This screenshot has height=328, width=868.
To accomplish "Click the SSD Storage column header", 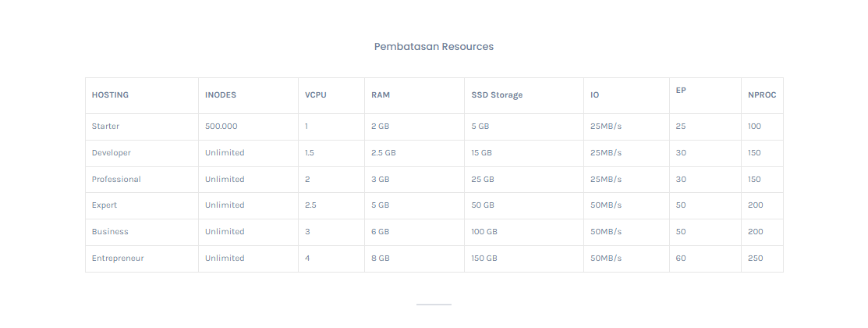I will [497, 95].
